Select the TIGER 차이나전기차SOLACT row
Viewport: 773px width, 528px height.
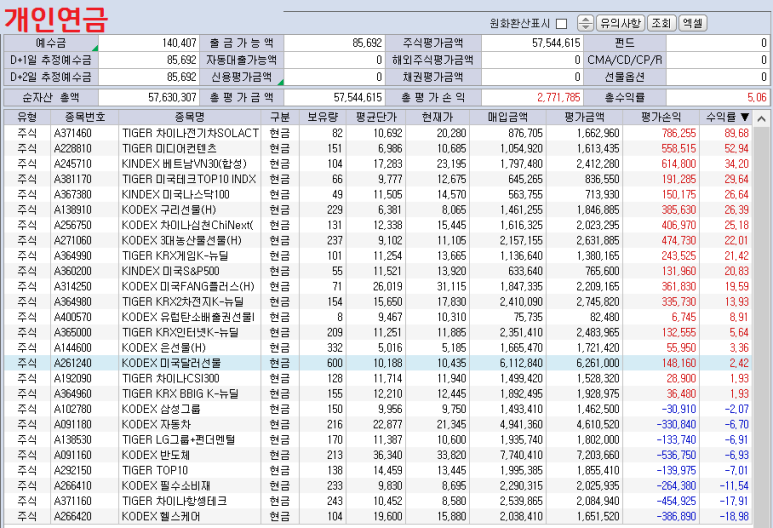coord(379,133)
